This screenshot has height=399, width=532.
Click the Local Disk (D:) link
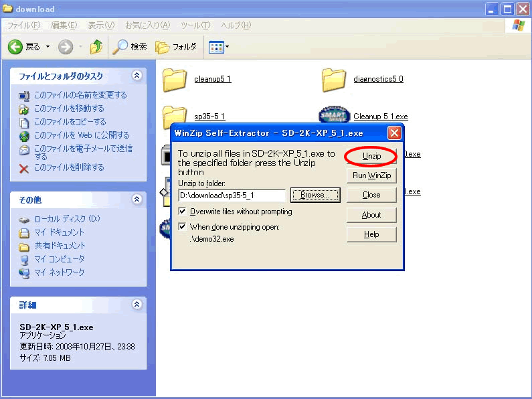click(67, 219)
